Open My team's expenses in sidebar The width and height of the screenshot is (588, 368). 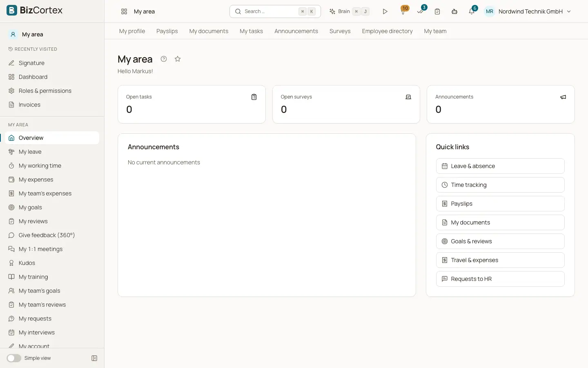52,193
